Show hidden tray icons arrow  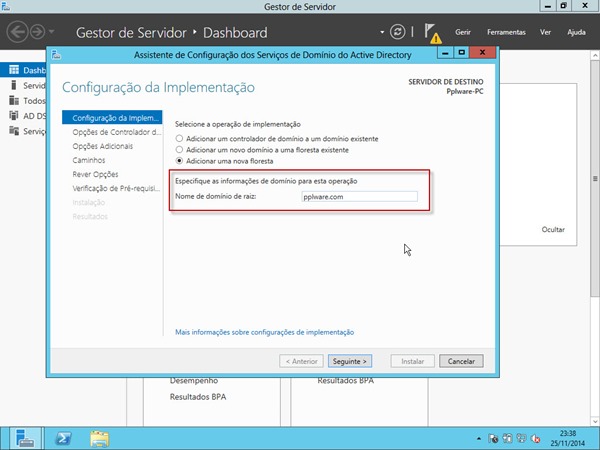tap(479, 439)
